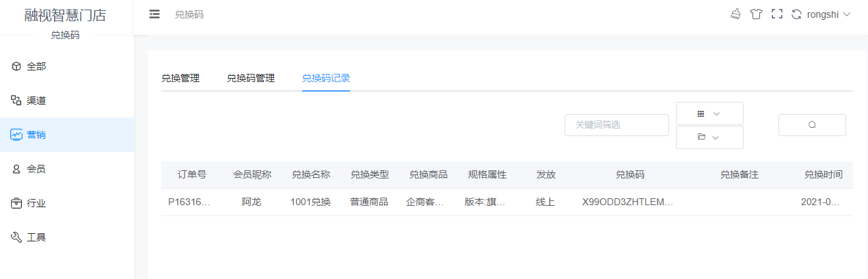
Task: Click the magnifier search button
Action: [x=812, y=125]
